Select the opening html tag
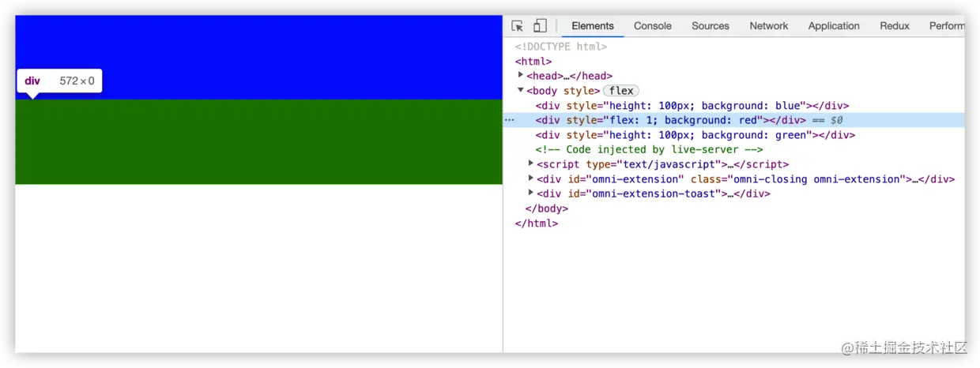 coord(533,62)
